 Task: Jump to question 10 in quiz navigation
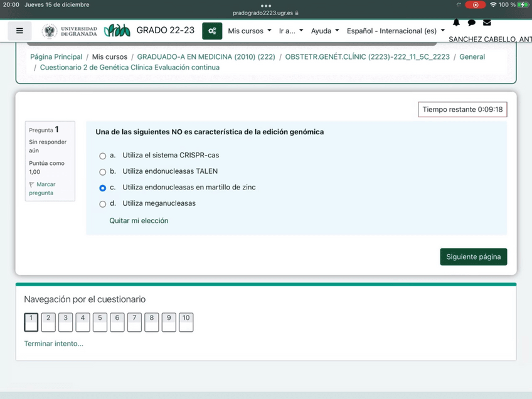(x=186, y=322)
